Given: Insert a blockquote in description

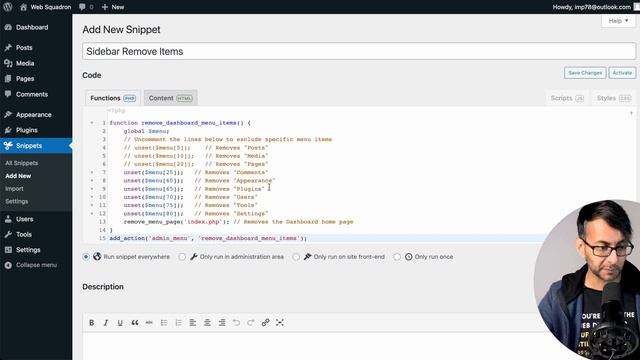Looking at the screenshot, I should coord(135,322).
